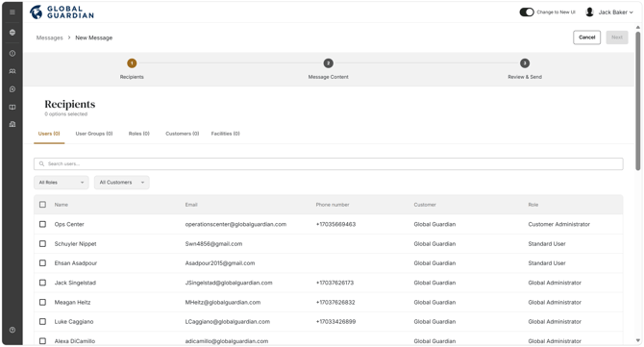
Task: Open the All Customers filter dropdown
Action: click(121, 183)
